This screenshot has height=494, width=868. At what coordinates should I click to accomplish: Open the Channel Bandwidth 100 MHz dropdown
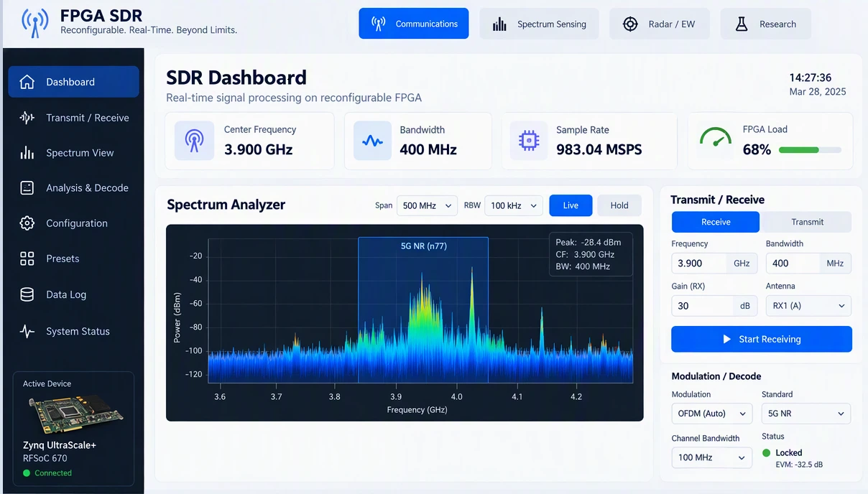712,457
